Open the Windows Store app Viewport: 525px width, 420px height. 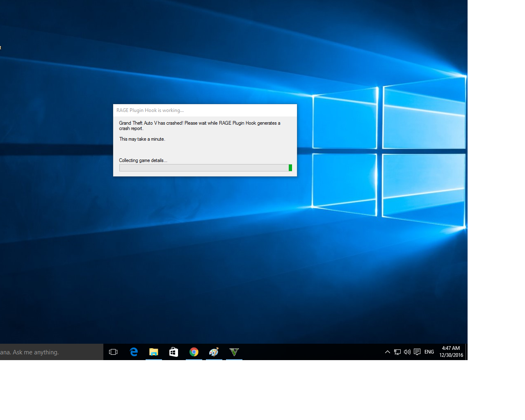pos(173,352)
